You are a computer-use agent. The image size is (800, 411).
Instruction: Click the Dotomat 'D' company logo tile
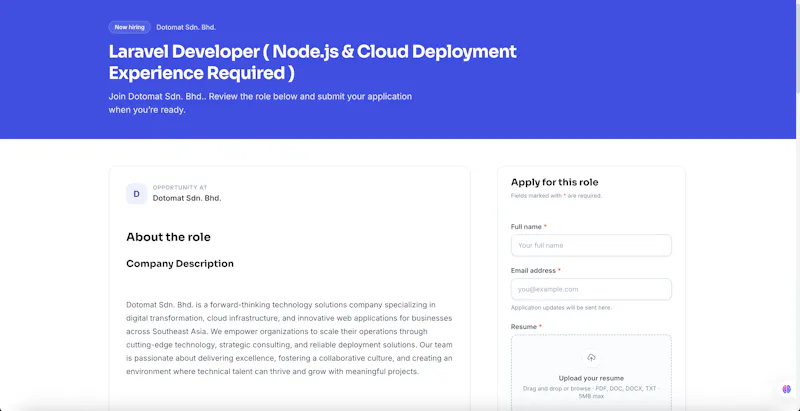coord(136,194)
